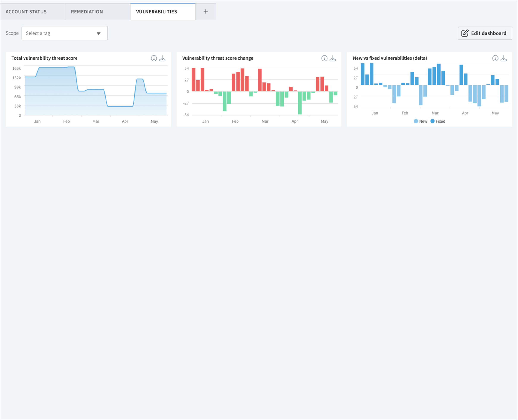
Task: Download the Vulnerability threat score change chart
Action: pos(333,58)
